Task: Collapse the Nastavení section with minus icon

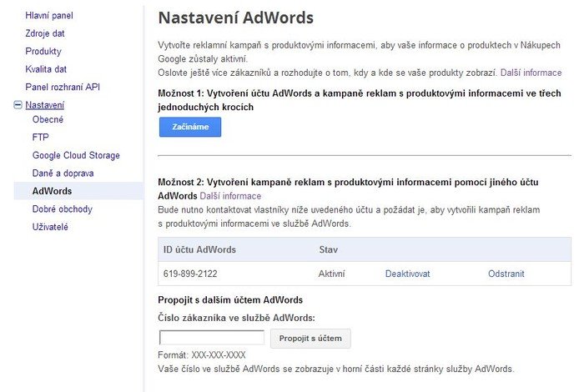Action: (18, 105)
